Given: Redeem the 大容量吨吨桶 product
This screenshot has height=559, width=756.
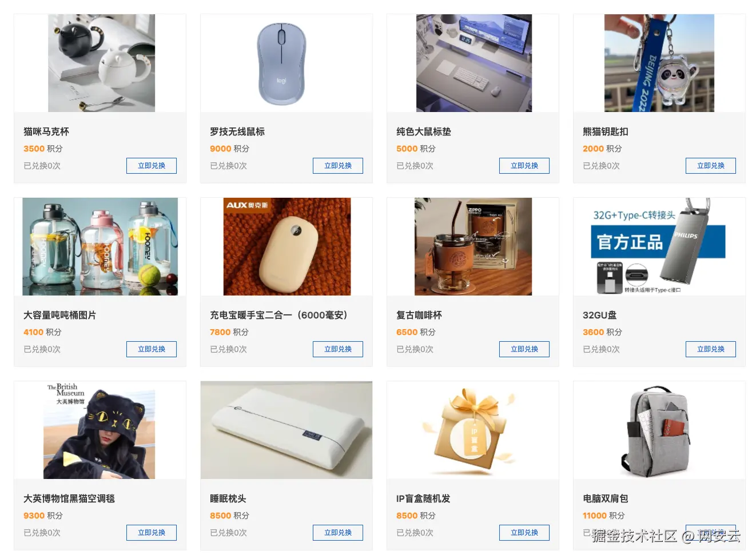Looking at the screenshot, I should coord(152,349).
